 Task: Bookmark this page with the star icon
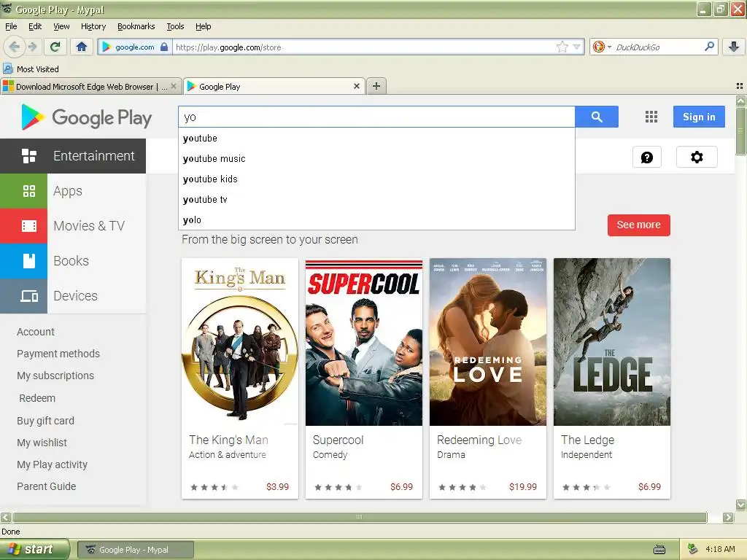562,47
